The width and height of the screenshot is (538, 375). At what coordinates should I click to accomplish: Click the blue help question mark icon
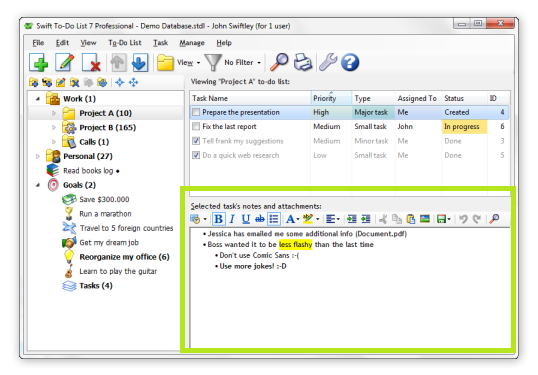pos(350,62)
